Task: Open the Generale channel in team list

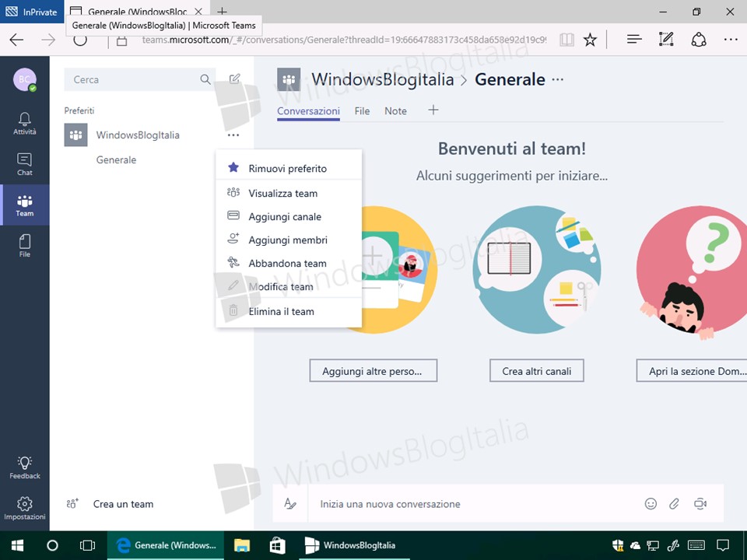Action: coord(116,159)
